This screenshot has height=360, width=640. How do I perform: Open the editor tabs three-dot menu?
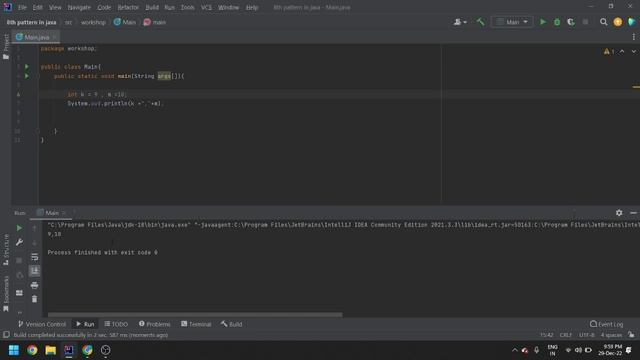633,37
